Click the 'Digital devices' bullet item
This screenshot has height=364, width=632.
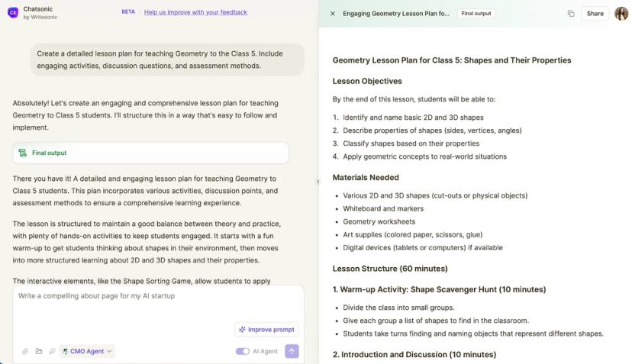[423, 247]
